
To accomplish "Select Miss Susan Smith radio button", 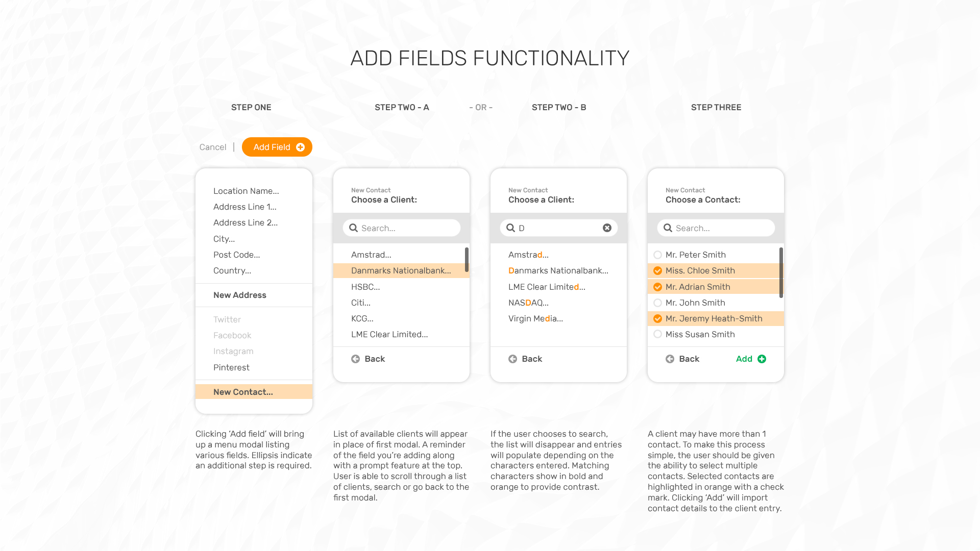I will pyautogui.click(x=658, y=335).
